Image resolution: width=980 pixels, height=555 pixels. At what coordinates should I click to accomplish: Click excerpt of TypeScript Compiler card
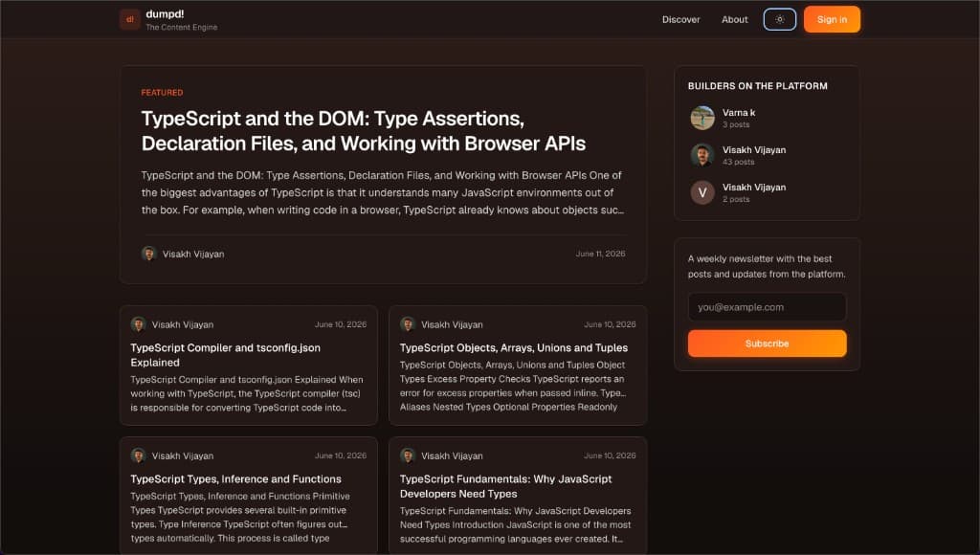pyautogui.click(x=246, y=393)
